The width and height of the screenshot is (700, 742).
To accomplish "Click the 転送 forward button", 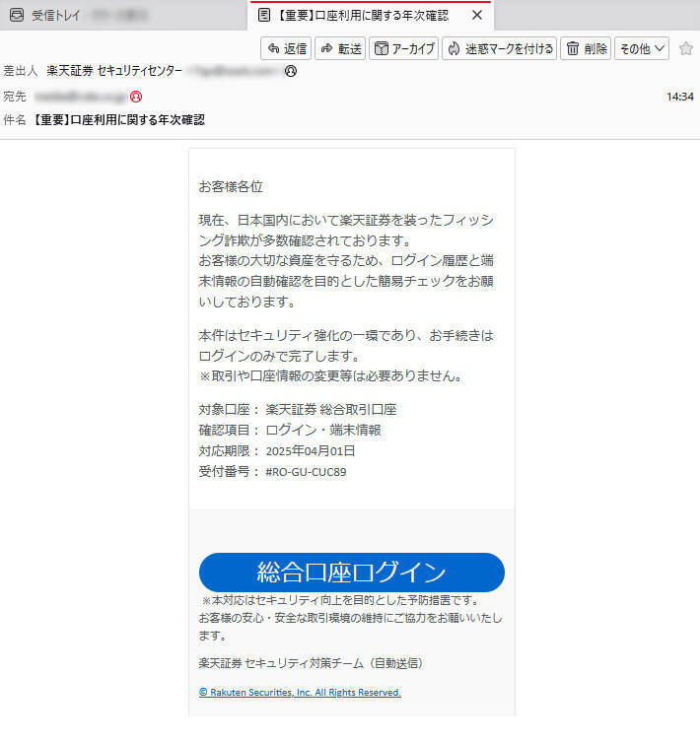I will (340, 48).
